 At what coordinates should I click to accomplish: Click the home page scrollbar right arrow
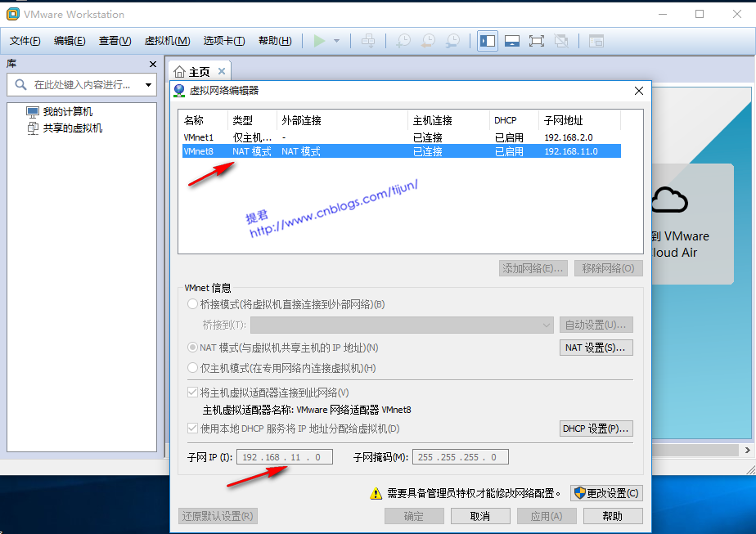pos(747,450)
